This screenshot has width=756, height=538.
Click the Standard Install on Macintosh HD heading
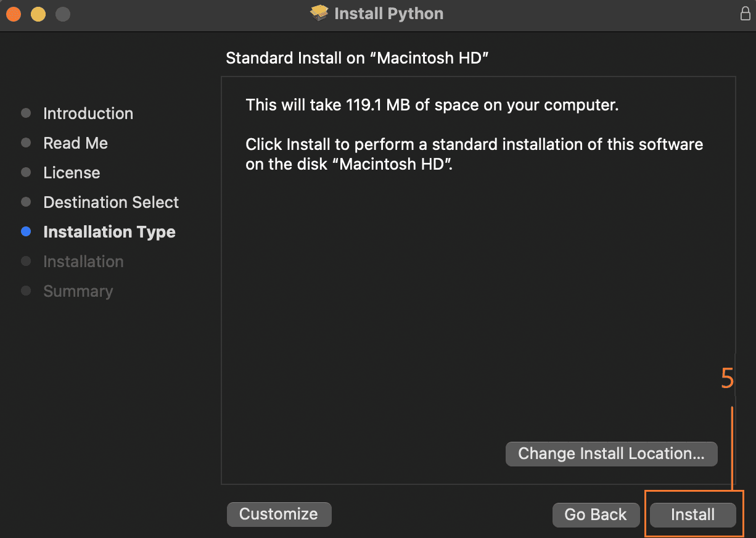tap(357, 58)
